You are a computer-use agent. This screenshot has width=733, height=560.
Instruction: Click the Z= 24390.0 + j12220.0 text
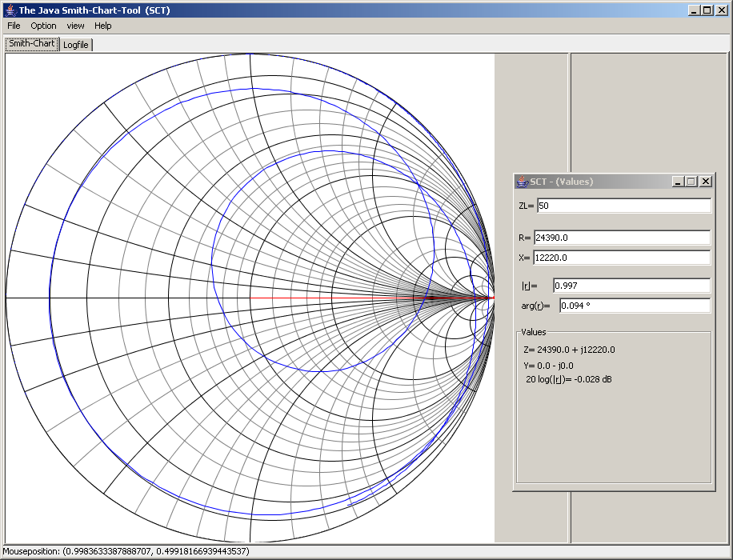tap(570, 350)
